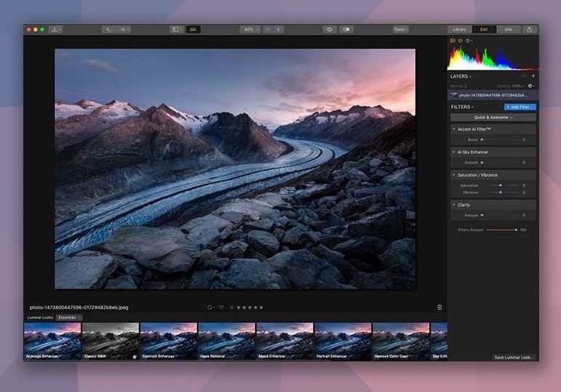The width and height of the screenshot is (561, 392).
Task: Toggle before/after compare view
Action: 346,30
